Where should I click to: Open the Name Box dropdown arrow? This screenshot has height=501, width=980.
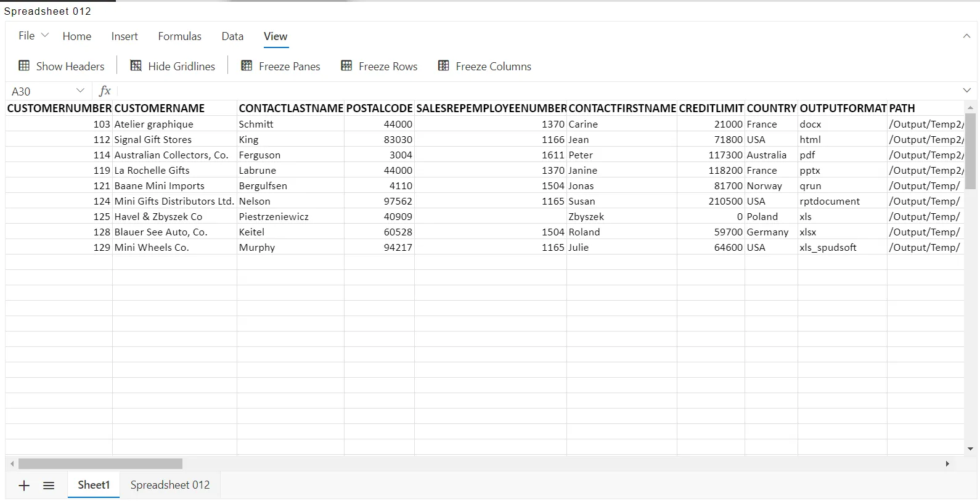80,91
